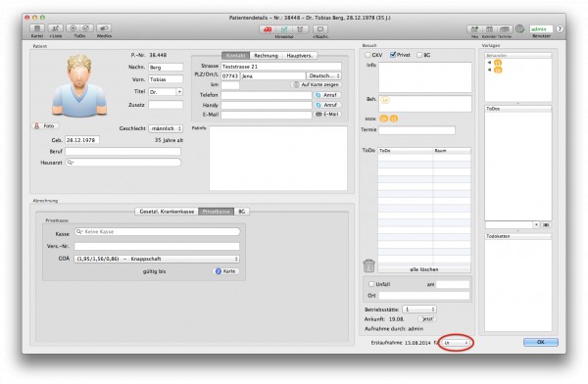Switch to the Kontakt tab
Image resolution: width=588 pixels, height=384 pixels.
[236, 56]
